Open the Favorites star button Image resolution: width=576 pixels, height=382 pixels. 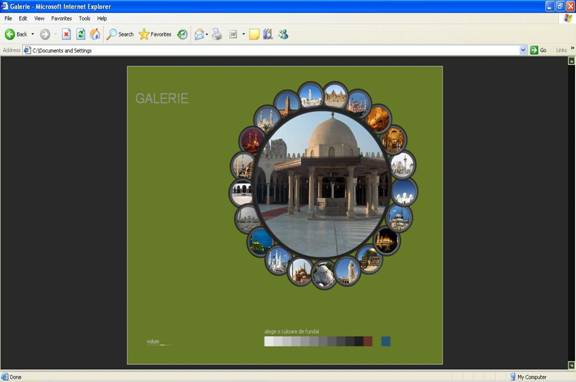tap(155, 34)
